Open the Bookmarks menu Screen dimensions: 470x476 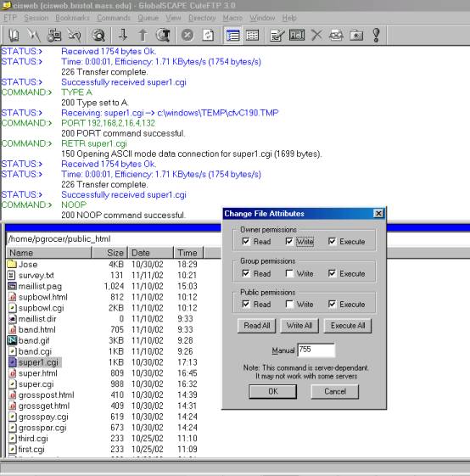click(x=73, y=18)
